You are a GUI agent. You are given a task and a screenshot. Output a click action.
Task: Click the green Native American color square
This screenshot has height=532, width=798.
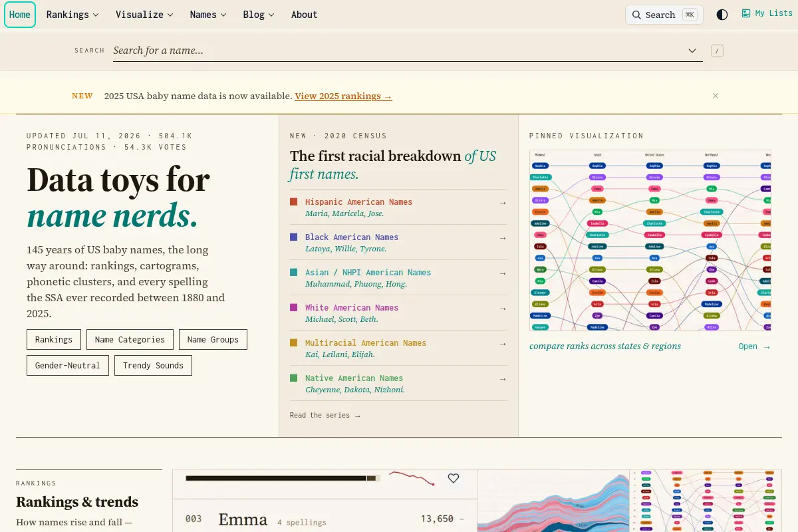(x=293, y=378)
